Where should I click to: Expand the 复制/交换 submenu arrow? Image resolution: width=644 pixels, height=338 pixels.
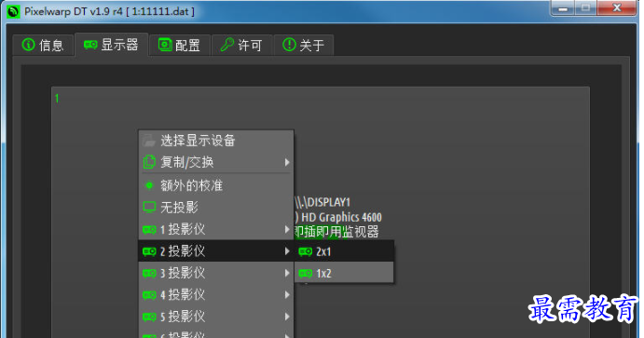point(287,162)
